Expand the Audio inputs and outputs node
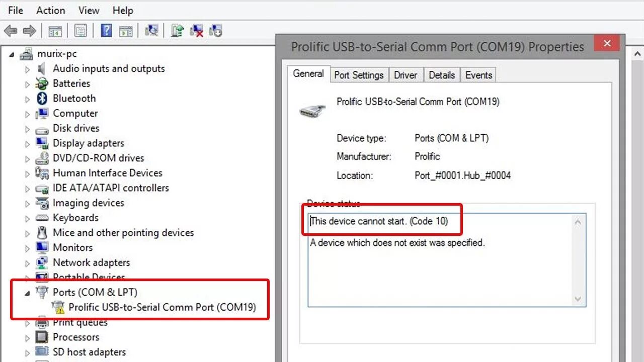The image size is (644, 362). pyautogui.click(x=28, y=69)
